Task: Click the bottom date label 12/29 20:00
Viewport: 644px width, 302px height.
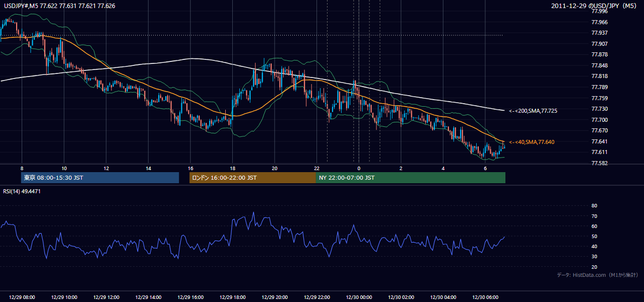Action: click(x=274, y=297)
